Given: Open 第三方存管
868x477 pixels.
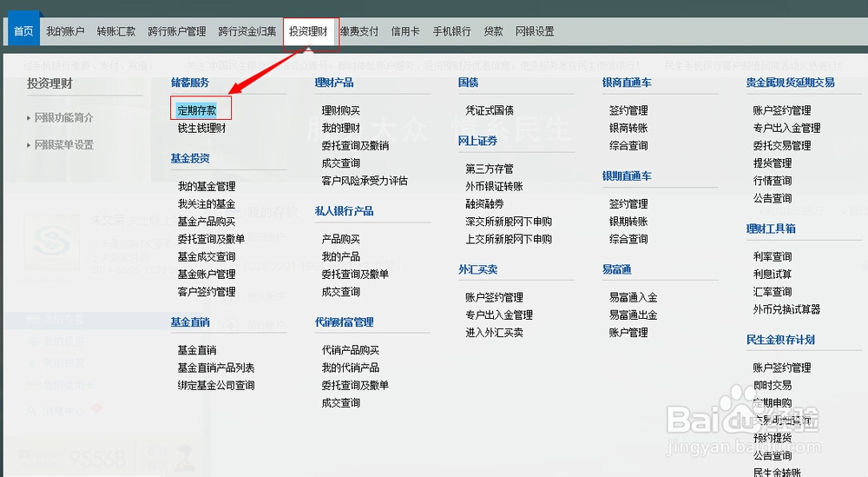Looking at the screenshot, I should point(490,169).
